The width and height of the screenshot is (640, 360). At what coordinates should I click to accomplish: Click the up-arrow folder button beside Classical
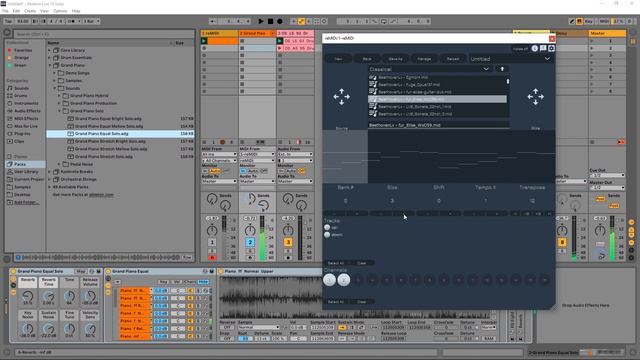pyautogui.click(x=502, y=69)
